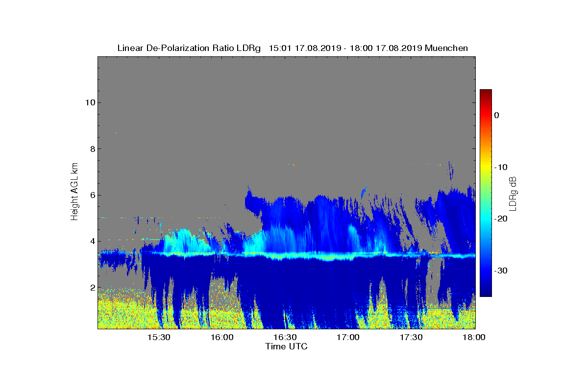Image resolution: width=588 pixels, height=392 pixels.
Task: Click the 'Height AGL km' axis label
Action: click(74, 193)
